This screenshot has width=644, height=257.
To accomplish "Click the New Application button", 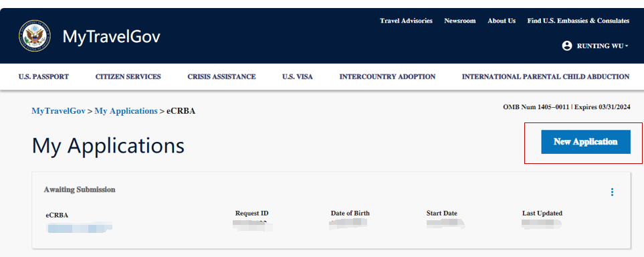I will [x=586, y=142].
